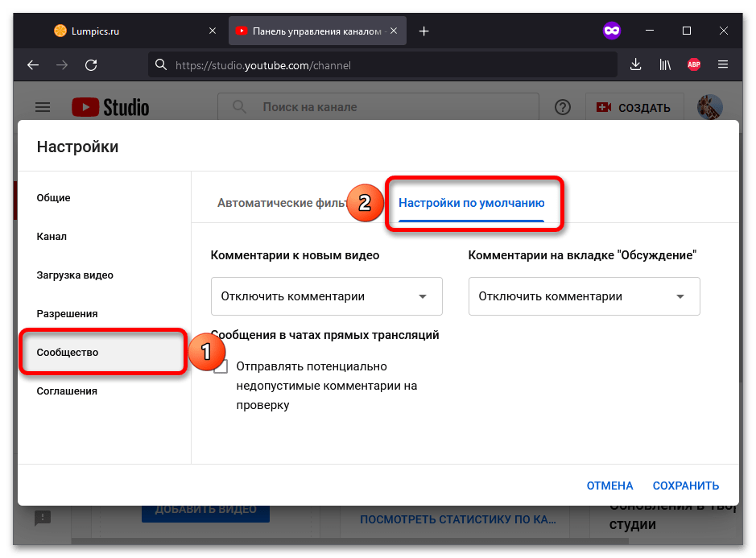This screenshot has width=756, height=558.
Task: Toggle checkbox for sending comments to review
Action: tap(221, 366)
